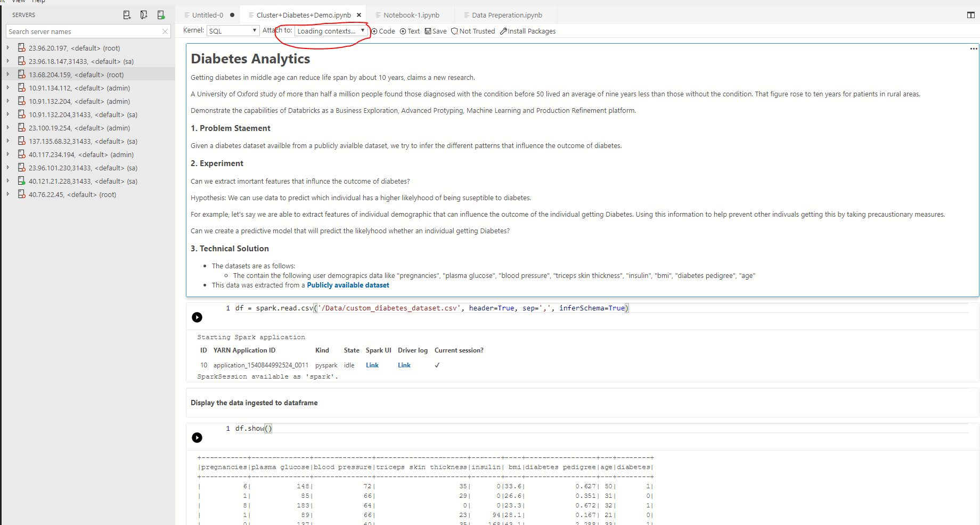Click the New Connection icon in Servers panel
The width and height of the screenshot is (980, 525).
click(127, 15)
